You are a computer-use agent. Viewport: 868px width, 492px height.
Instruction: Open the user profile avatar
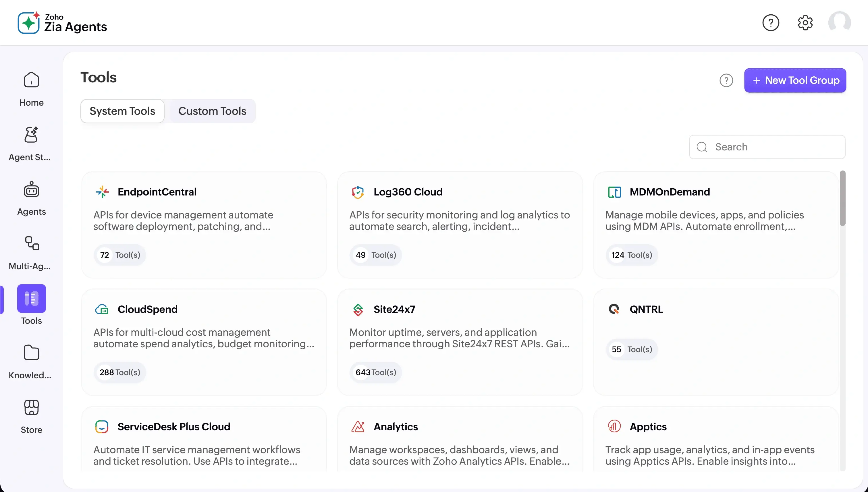tap(839, 23)
